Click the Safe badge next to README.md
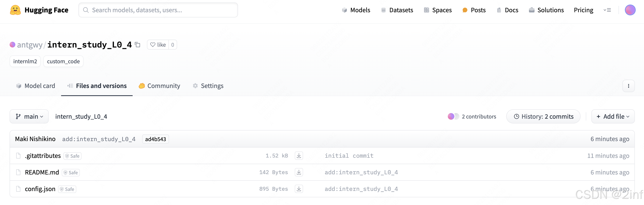Screen dimensions: 644x205 click(x=71, y=173)
